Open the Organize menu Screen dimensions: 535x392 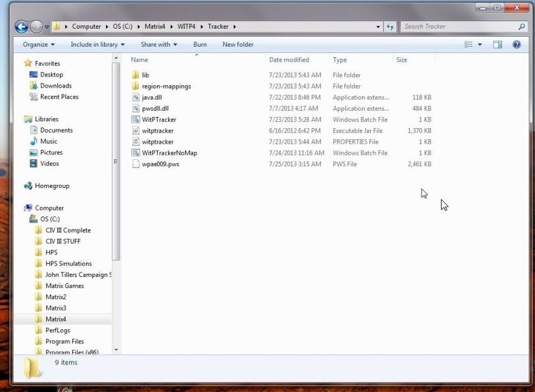tap(39, 45)
